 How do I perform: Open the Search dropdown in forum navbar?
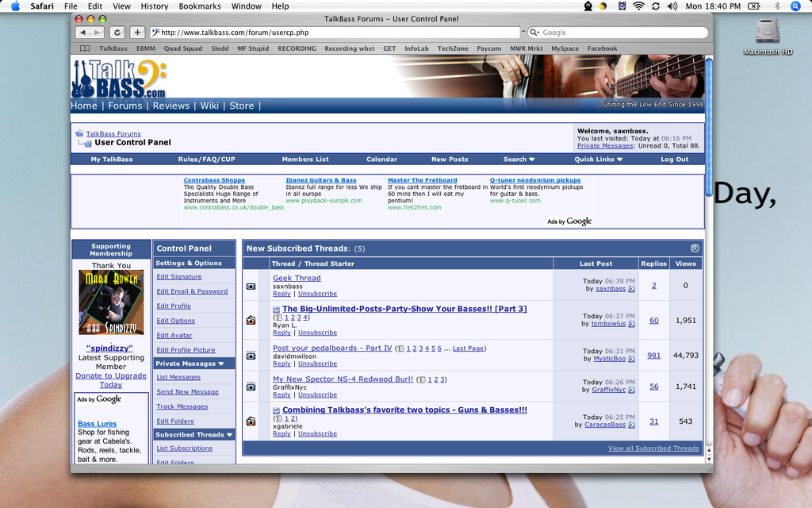519,159
